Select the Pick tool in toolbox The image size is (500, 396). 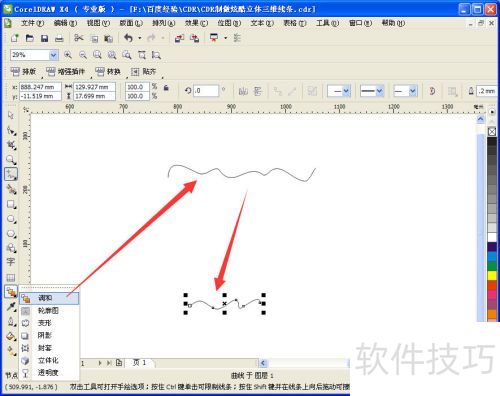(x=11, y=115)
